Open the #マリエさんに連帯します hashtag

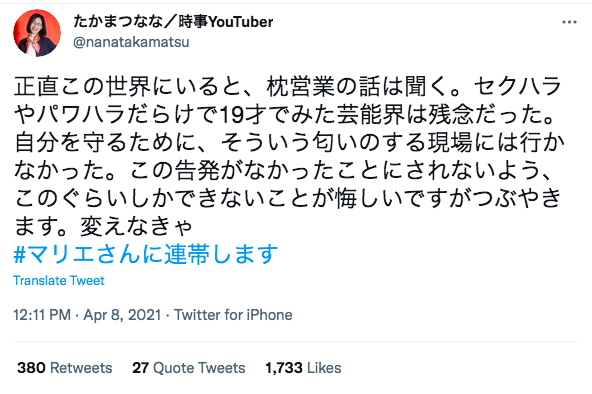pos(145,253)
